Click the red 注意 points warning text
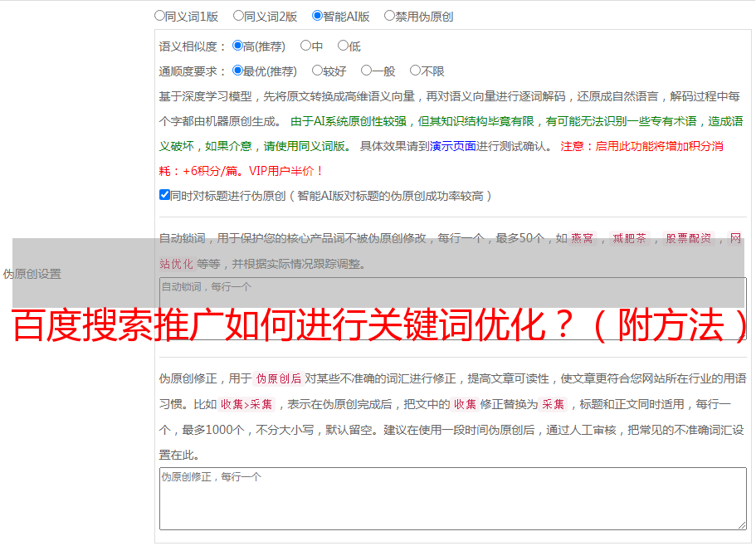The image size is (756, 546). click(441, 158)
